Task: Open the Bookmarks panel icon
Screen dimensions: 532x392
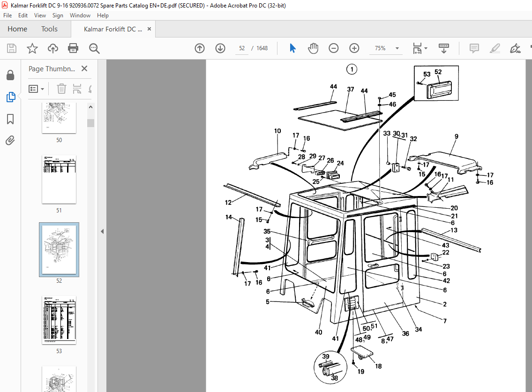Action: [10, 119]
